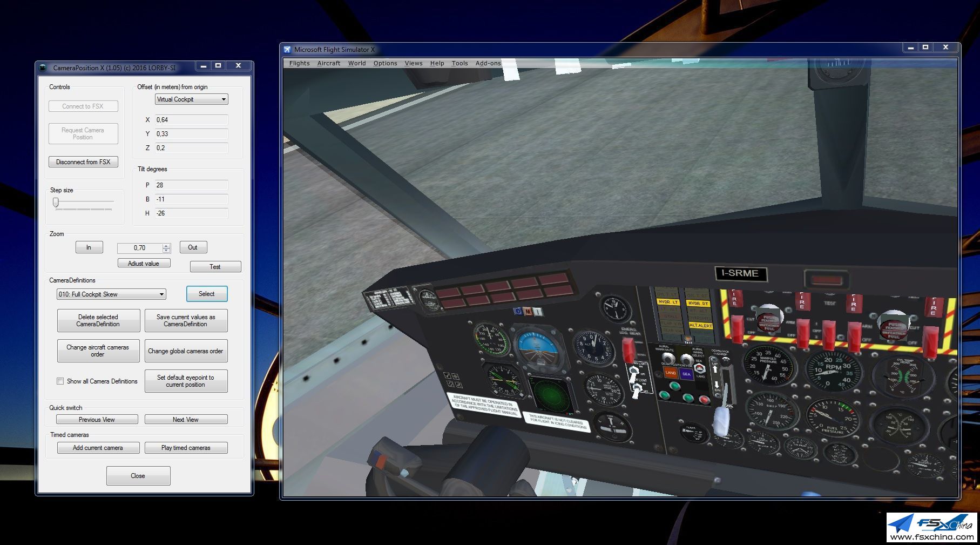Open the Flights menu in Flight Simulator
The height and width of the screenshot is (545, 980).
(x=299, y=63)
